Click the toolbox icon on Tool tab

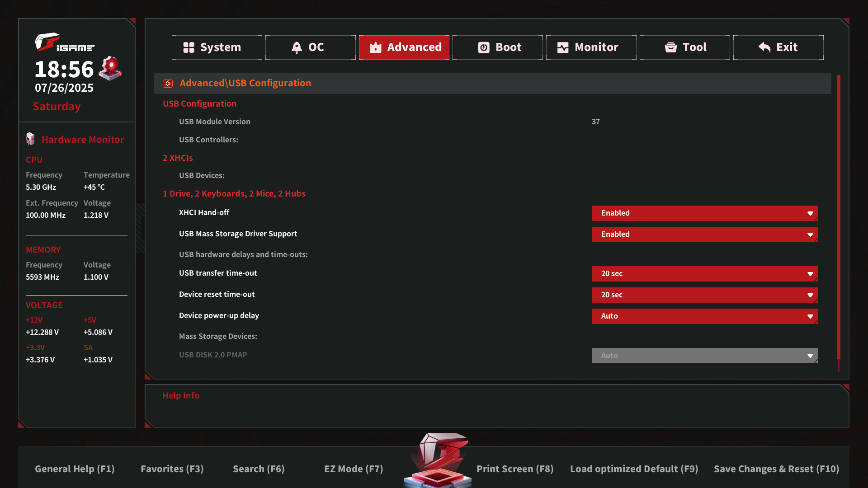coord(671,47)
